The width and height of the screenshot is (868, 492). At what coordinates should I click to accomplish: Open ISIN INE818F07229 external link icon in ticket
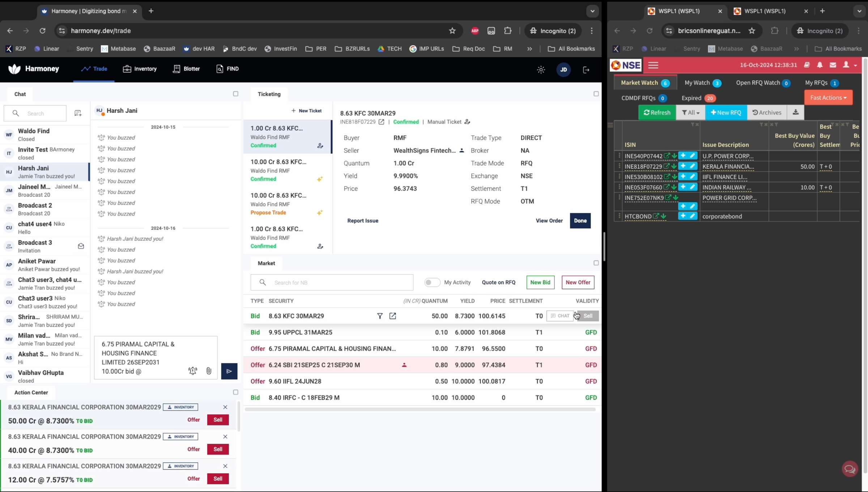click(x=381, y=122)
